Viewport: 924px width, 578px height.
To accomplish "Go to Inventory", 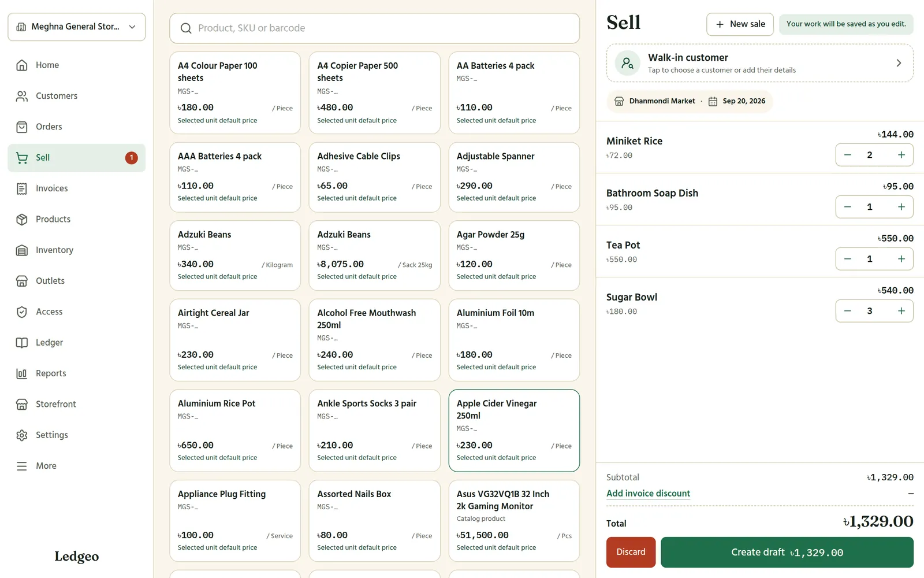I will tap(76, 250).
